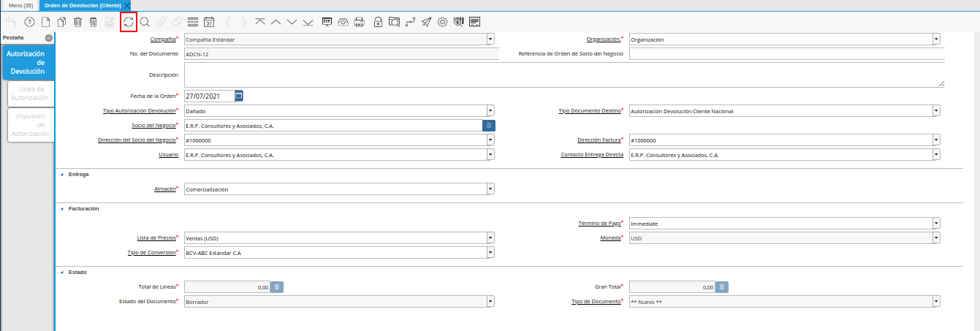Open the Help icon in toolbar
The width and height of the screenshot is (980, 331).
pos(29,22)
